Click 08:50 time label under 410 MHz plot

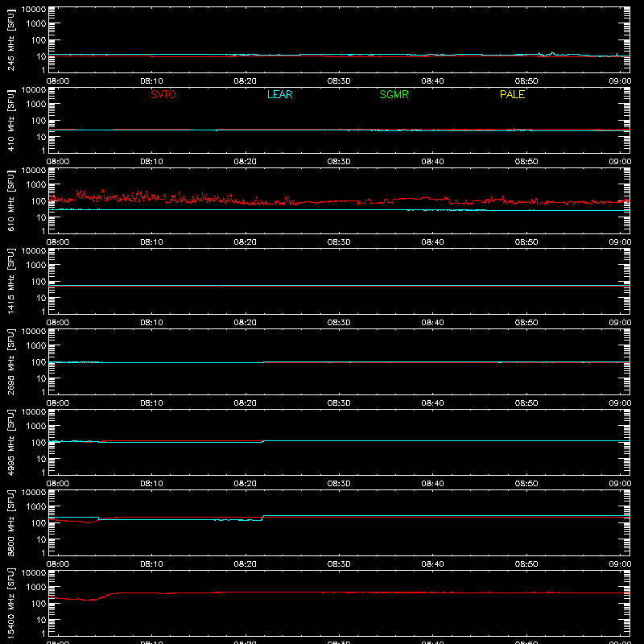[526, 162]
